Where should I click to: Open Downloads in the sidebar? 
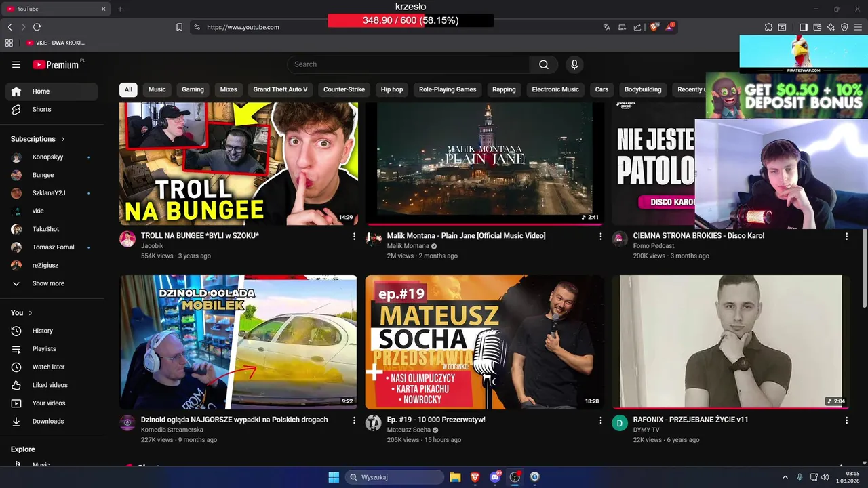(52, 421)
